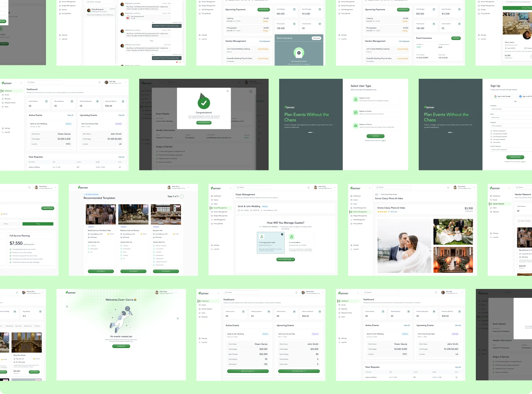Select Register as Planner icon
This screenshot has height=394, width=532.
[356, 126]
